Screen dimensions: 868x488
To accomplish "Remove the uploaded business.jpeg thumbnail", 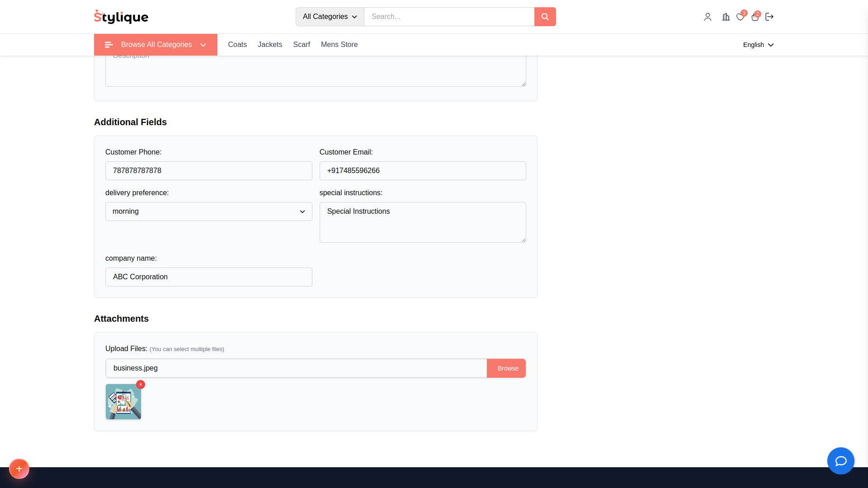I will [141, 385].
